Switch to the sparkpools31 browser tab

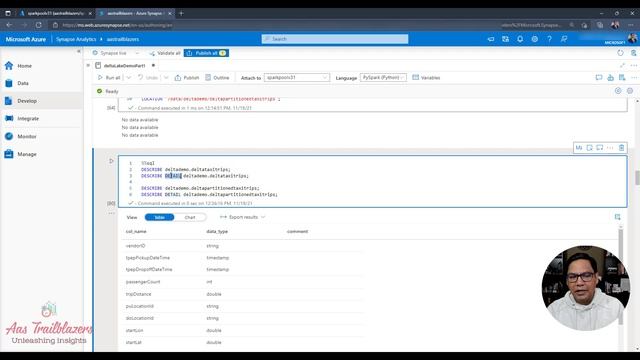(x=55, y=13)
